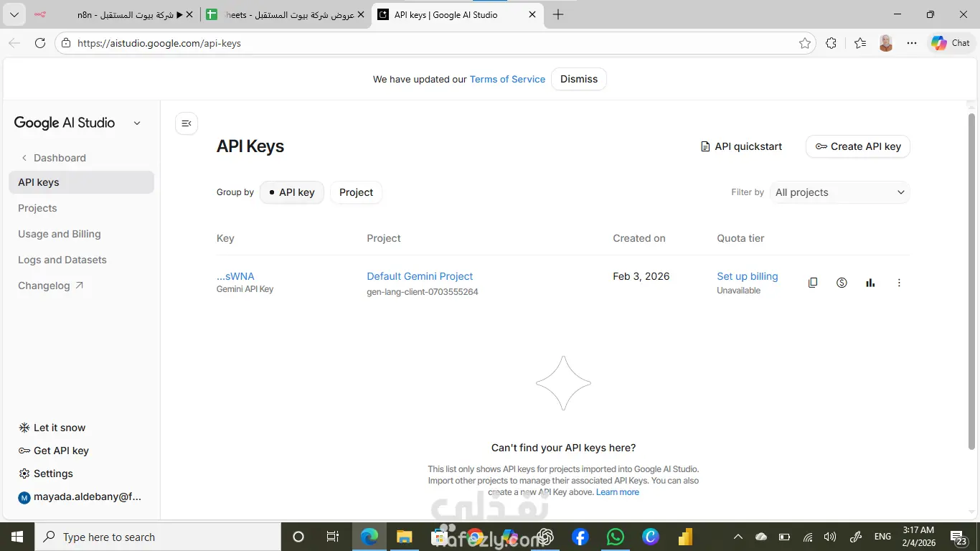The height and width of the screenshot is (551, 980).
Task: Close the API keys Google AI Studio tab
Action: click(532, 14)
